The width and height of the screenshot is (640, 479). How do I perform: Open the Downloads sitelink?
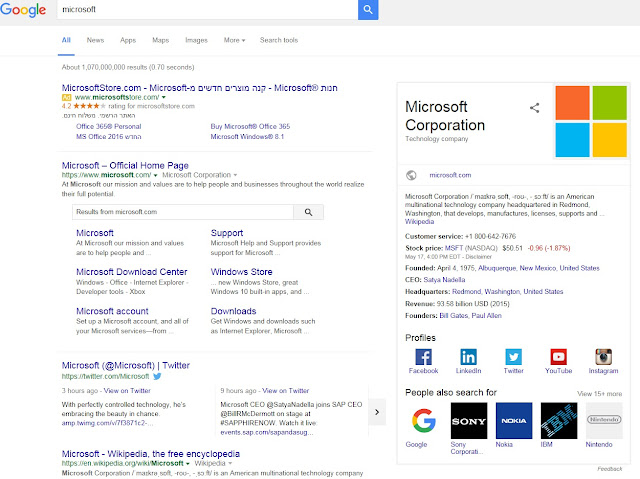coord(233,311)
